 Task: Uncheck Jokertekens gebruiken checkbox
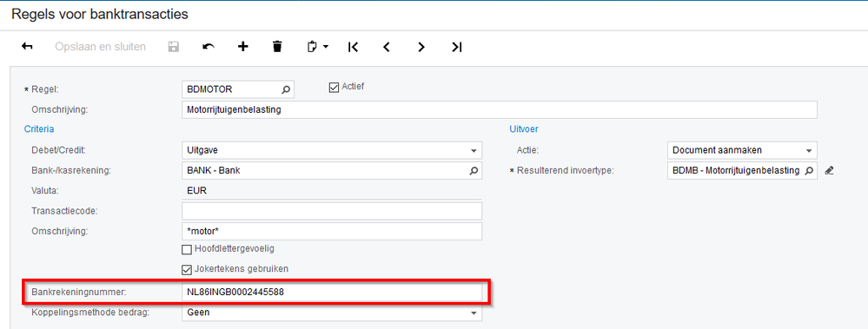(187, 269)
